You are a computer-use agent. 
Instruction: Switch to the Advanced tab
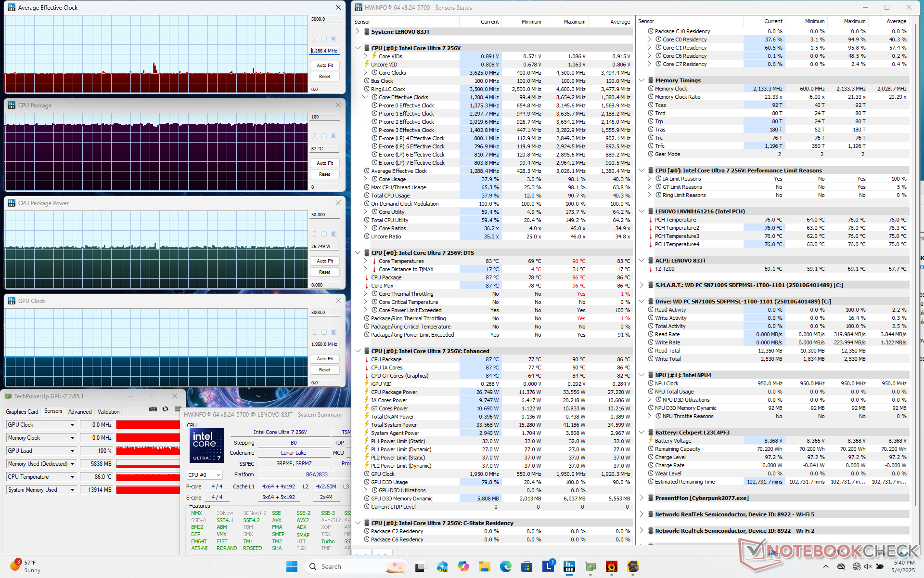click(80, 412)
